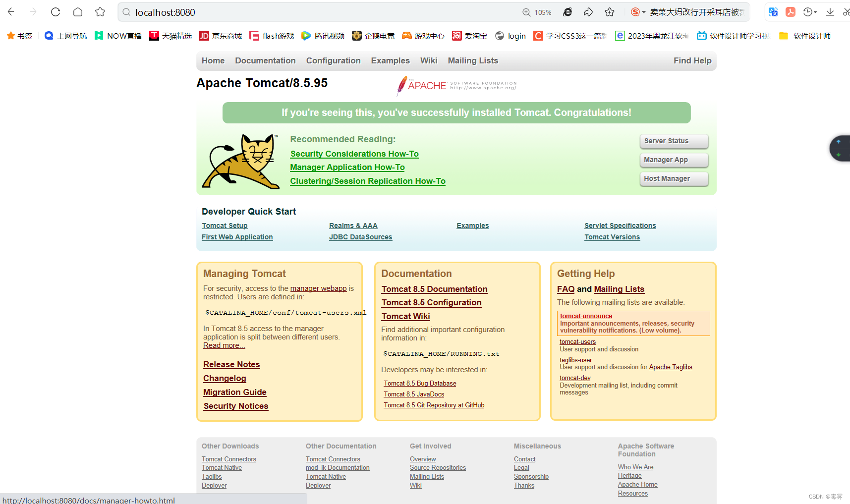Open the Configuration menu item
850x504 pixels.
point(333,60)
